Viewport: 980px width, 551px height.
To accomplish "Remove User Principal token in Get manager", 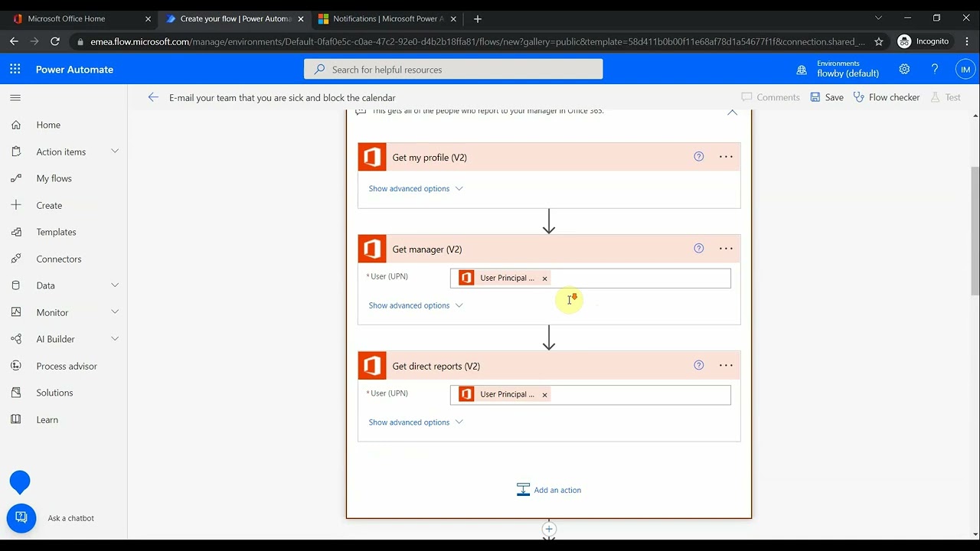I will click(x=544, y=279).
